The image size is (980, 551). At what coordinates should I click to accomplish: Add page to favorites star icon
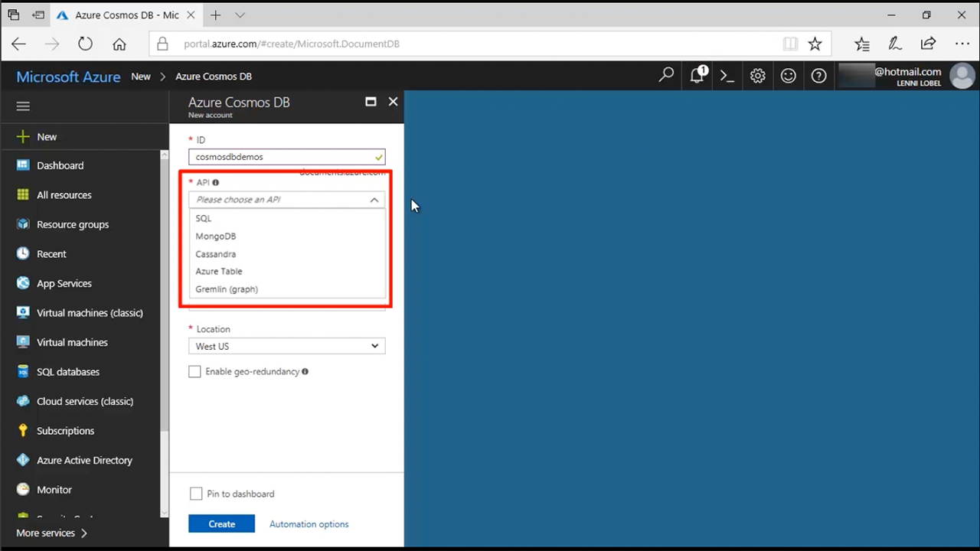coord(815,44)
